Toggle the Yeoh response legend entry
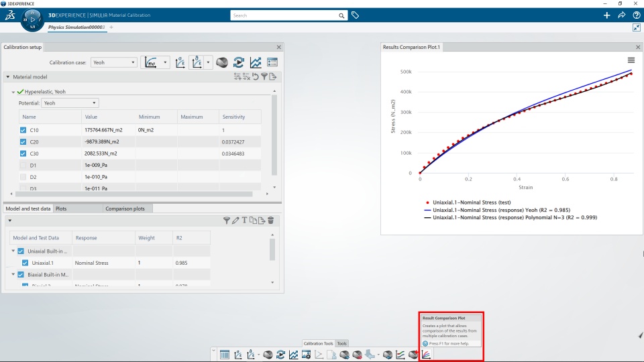 click(497, 210)
